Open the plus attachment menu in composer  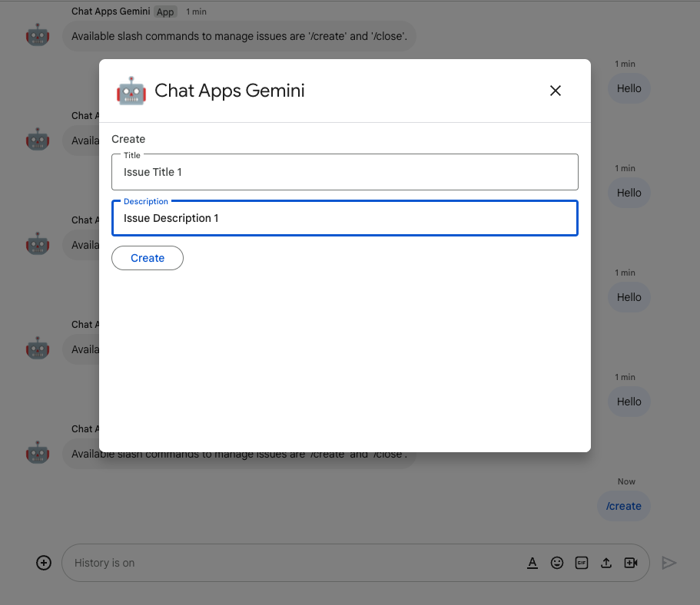tap(44, 563)
